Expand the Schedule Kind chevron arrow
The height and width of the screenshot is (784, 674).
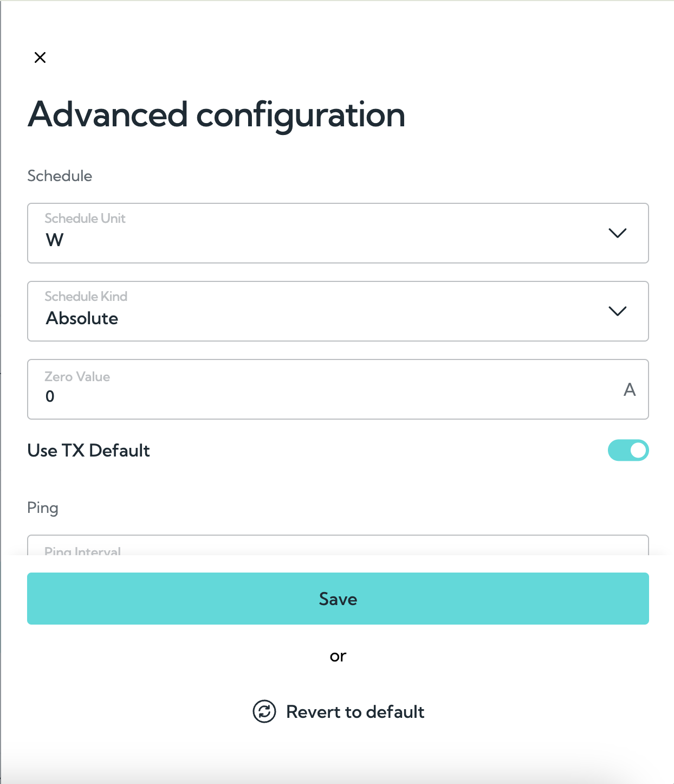click(x=617, y=311)
